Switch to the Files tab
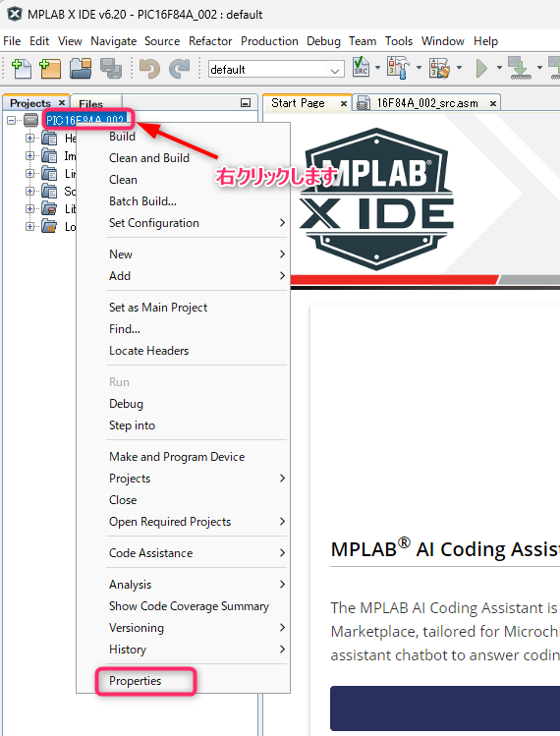 pos(91,104)
